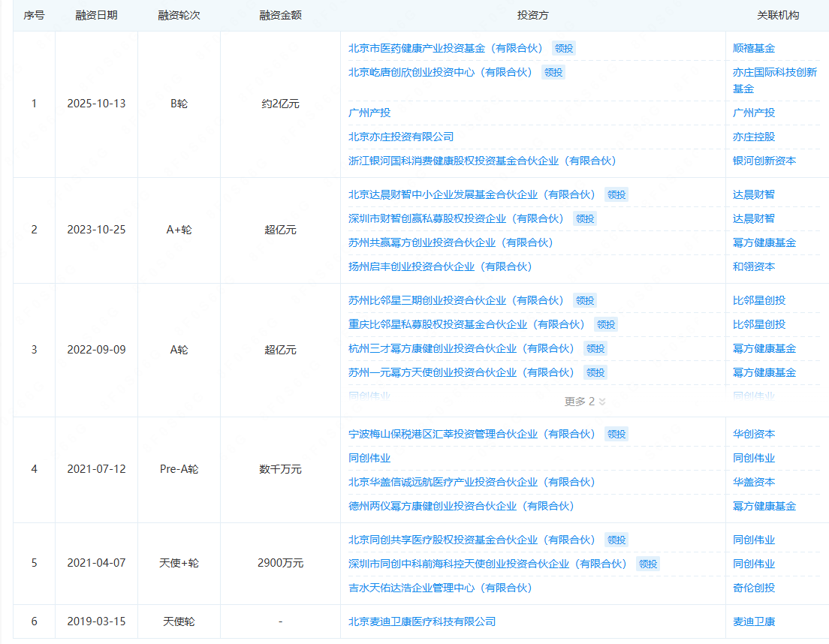Click 北京达晨财智中小企业发展基金 investor link

471,194
